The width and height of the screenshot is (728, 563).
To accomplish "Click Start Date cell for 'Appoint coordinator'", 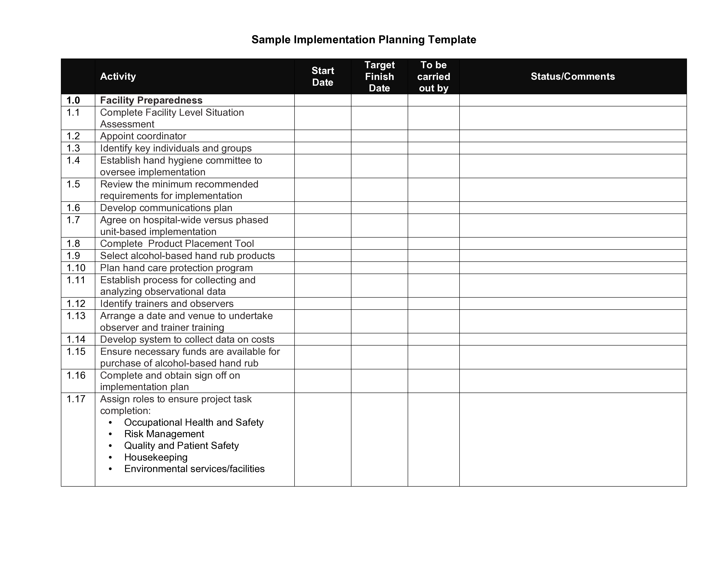I will coord(323,136).
